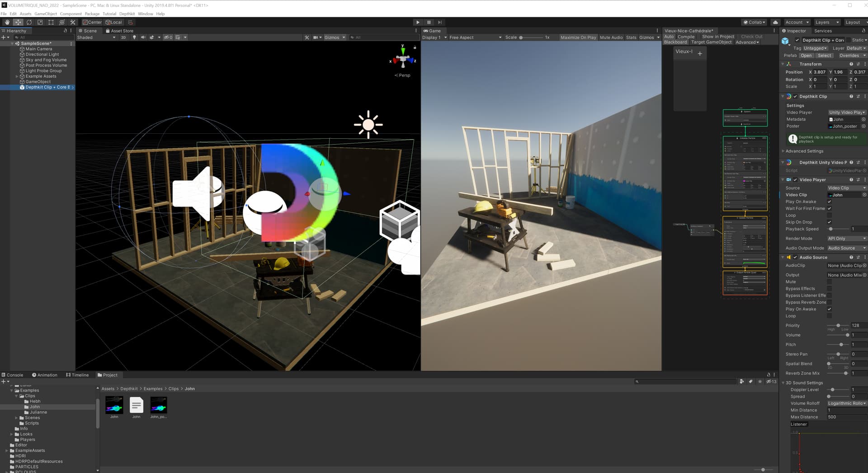Click Maximize On Play in the Game view
Screen dimensions: 868x473
578,37
